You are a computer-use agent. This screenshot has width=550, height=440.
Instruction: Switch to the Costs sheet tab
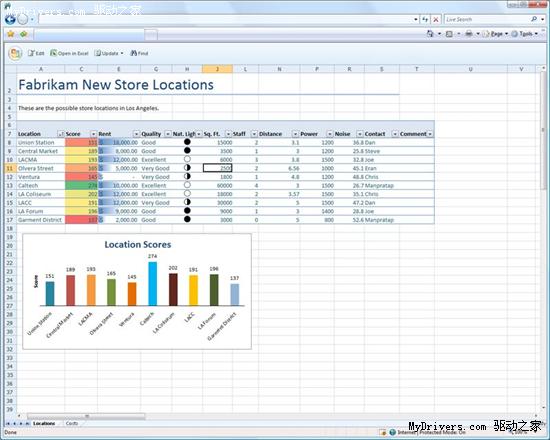(x=72, y=424)
